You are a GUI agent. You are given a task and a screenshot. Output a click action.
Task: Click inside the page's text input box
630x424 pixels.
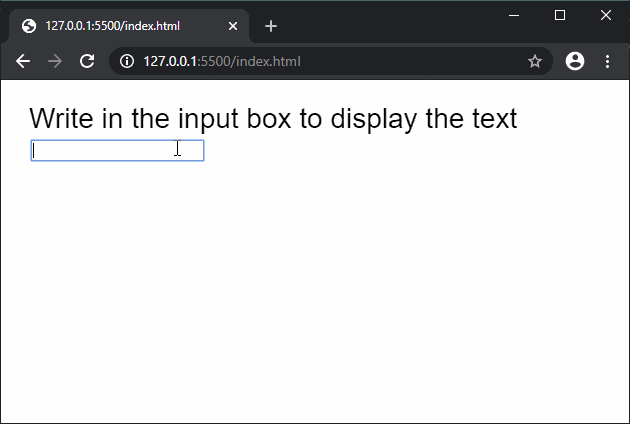click(117, 151)
